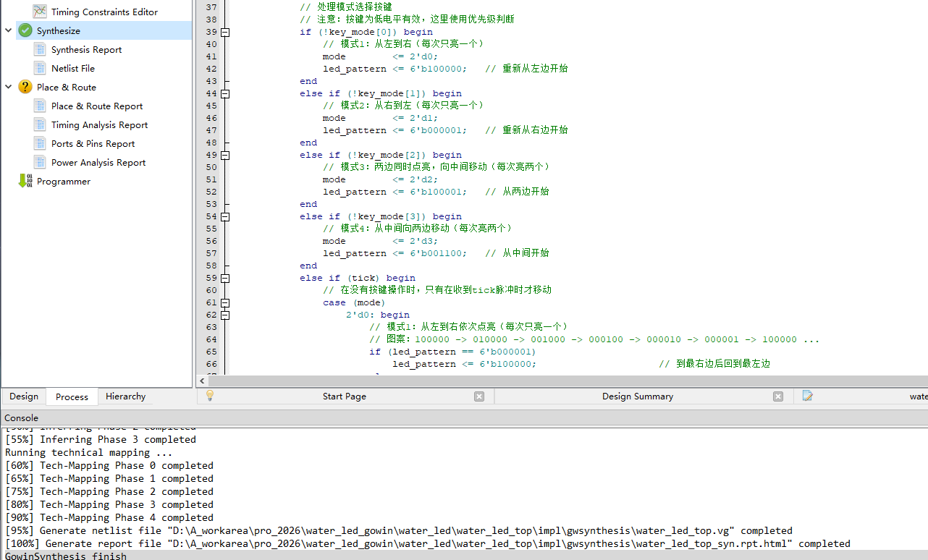Click the Synthesis Report document icon

[x=40, y=49]
